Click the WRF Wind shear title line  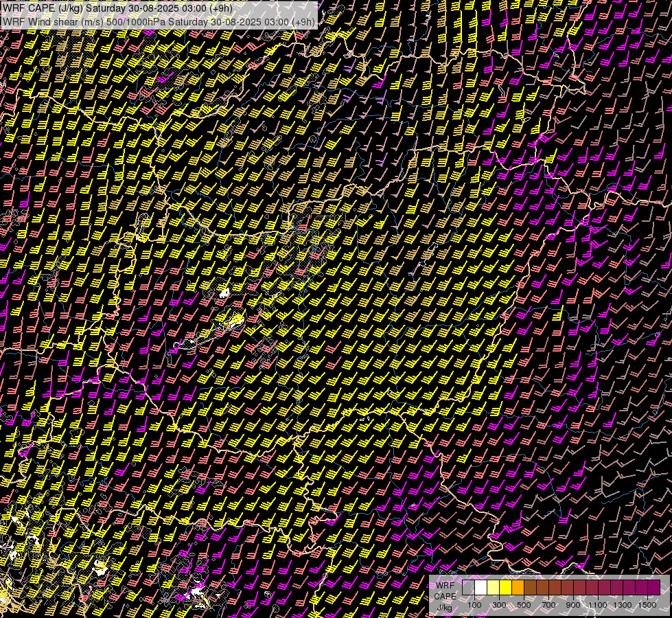pyautogui.click(x=159, y=21)
